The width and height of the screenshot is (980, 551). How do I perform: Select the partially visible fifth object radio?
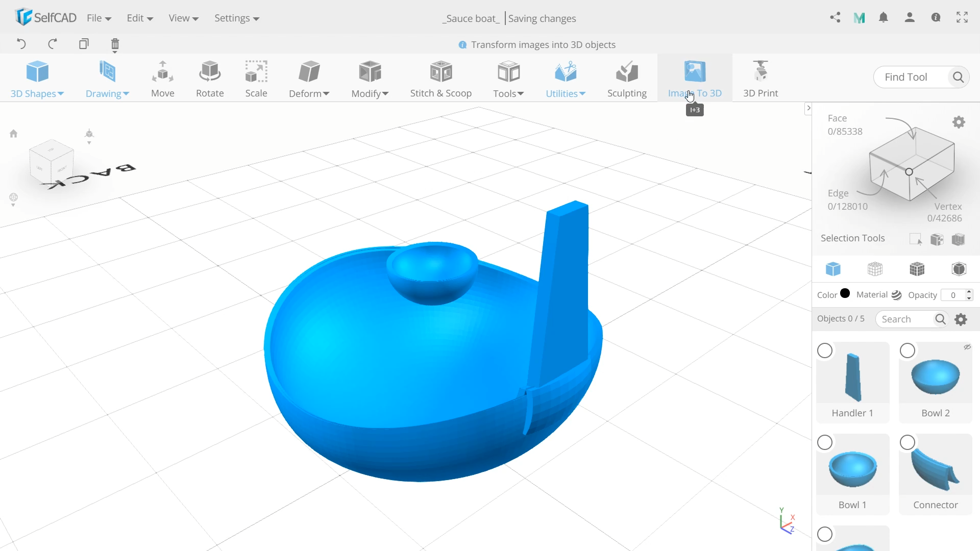pos(825,535)
